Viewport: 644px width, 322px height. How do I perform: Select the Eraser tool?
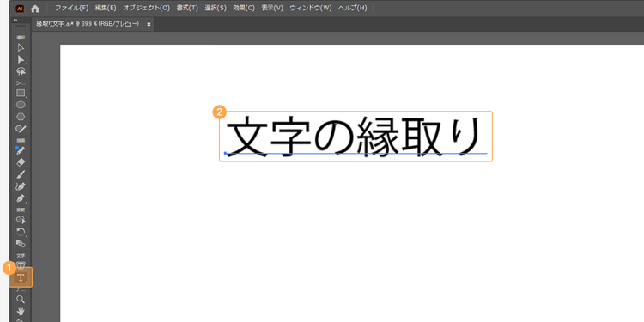tap(21, 162)
